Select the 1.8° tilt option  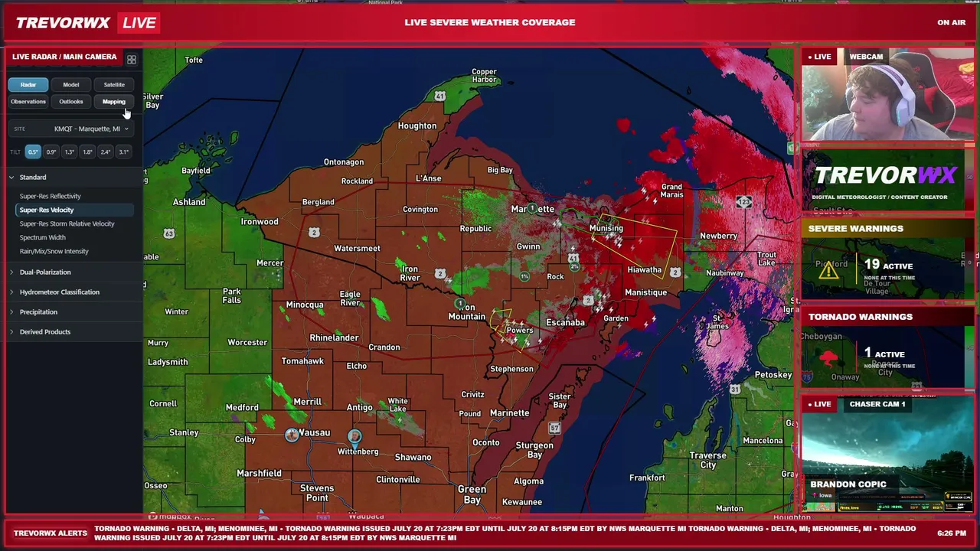pos(87,152)
